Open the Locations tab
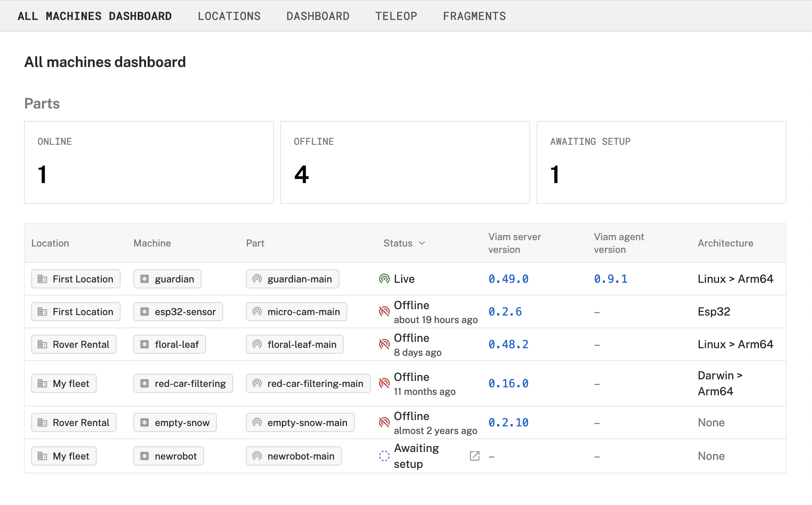Image resolution: width=812 pixels, height=505 pixels. [229, 16]
